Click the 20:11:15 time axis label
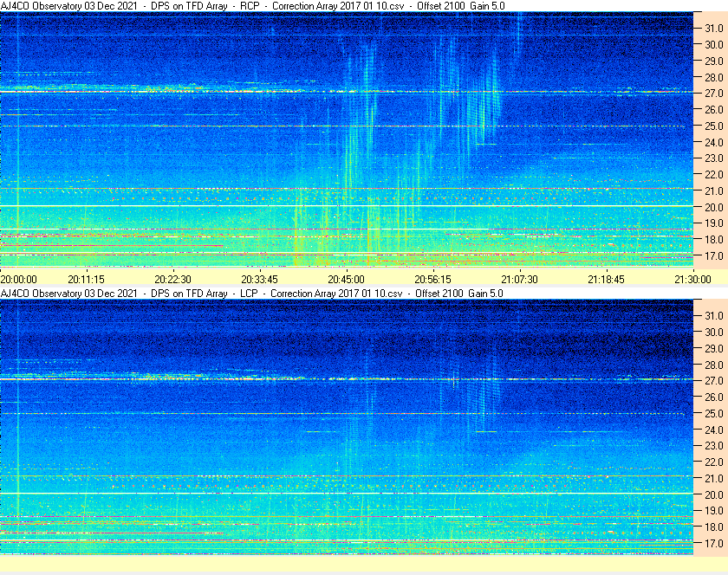728x575 pixels. pos(87,280)
